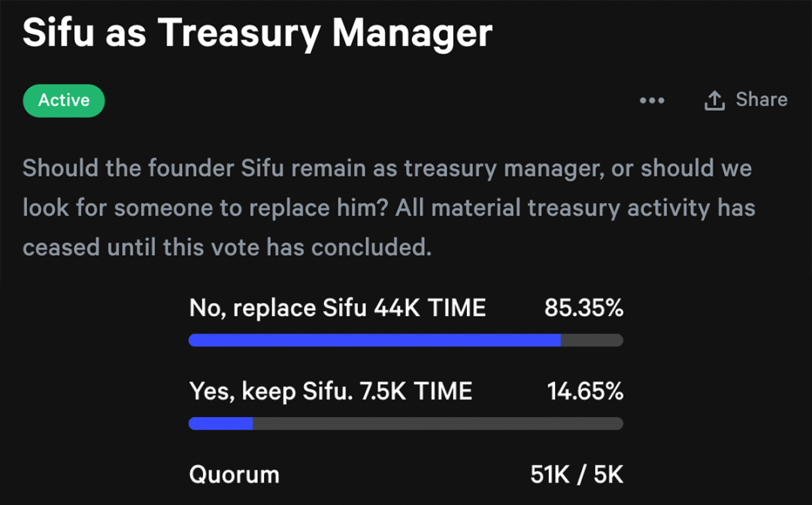Click the share upload arrow icon
Viewport: 812px width, 505px height.
point(714,101)
